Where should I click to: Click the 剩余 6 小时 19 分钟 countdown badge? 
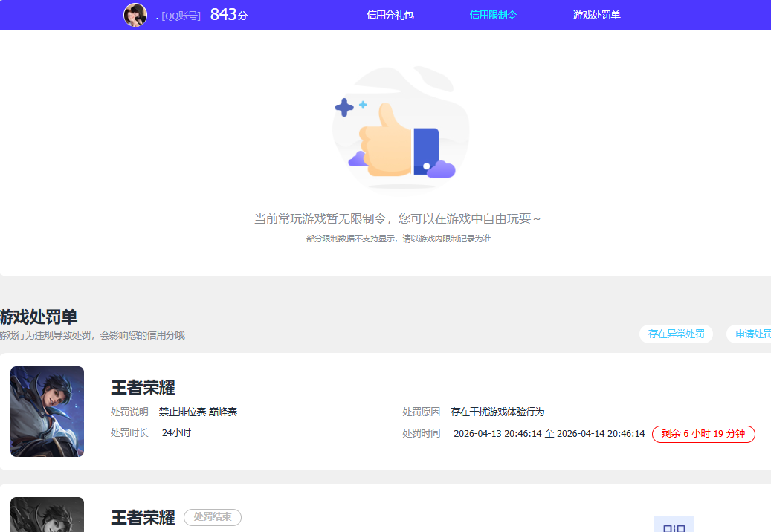pyautogui.click(x=703, y=434)
